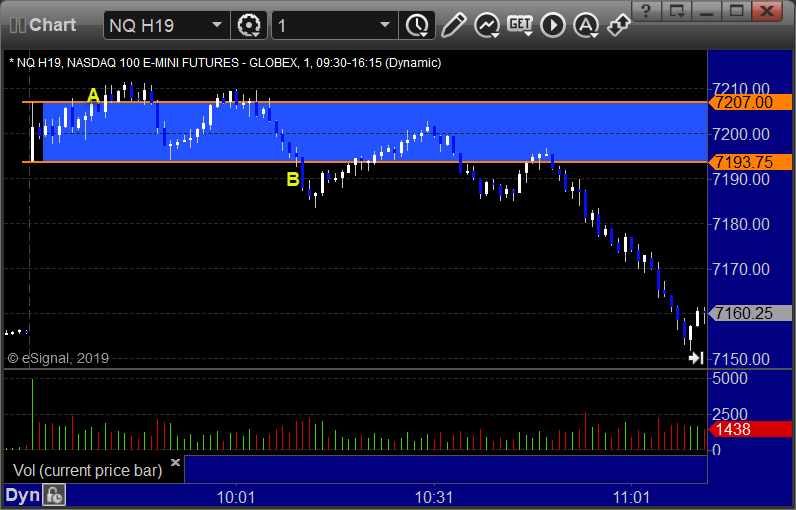Click the help question mark button
Image resolution: width=796 pixels, height=510 pixels.
pos(646,10)
